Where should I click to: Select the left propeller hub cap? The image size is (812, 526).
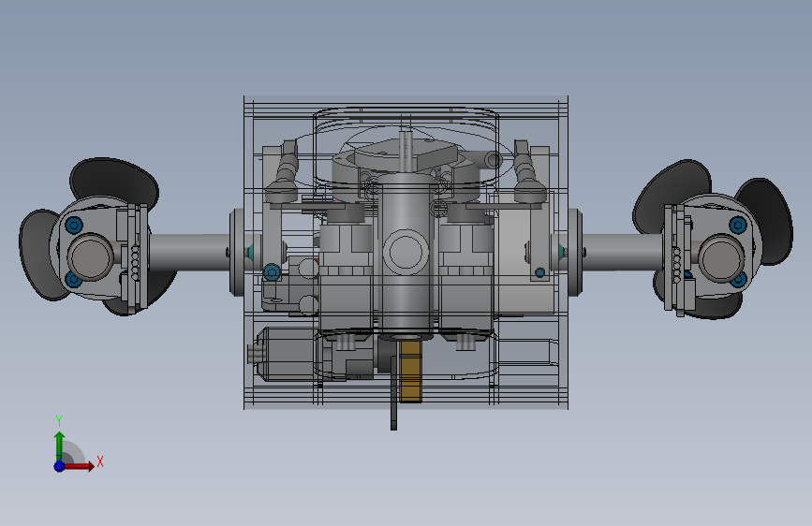(91, 256)
